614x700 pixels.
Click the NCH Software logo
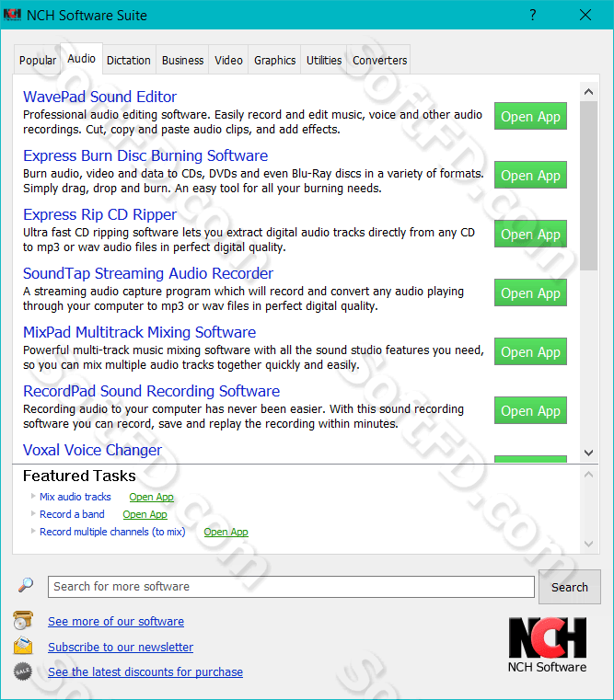548,645
